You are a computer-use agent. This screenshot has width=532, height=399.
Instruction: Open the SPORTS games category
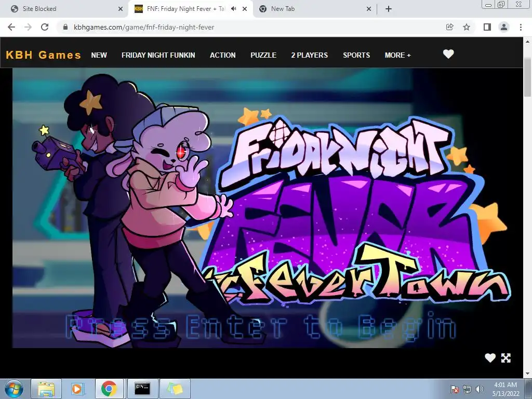[356, 55]
